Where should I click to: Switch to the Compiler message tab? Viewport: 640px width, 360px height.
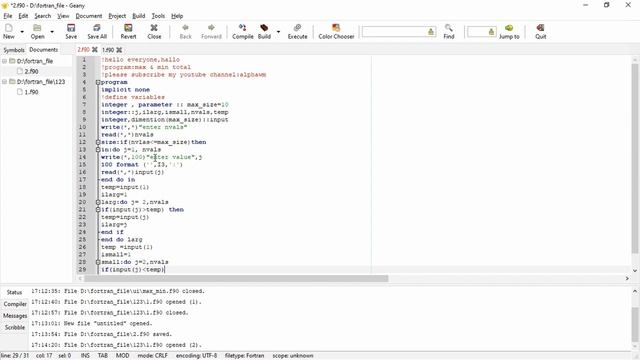click(x=15, y=304)
